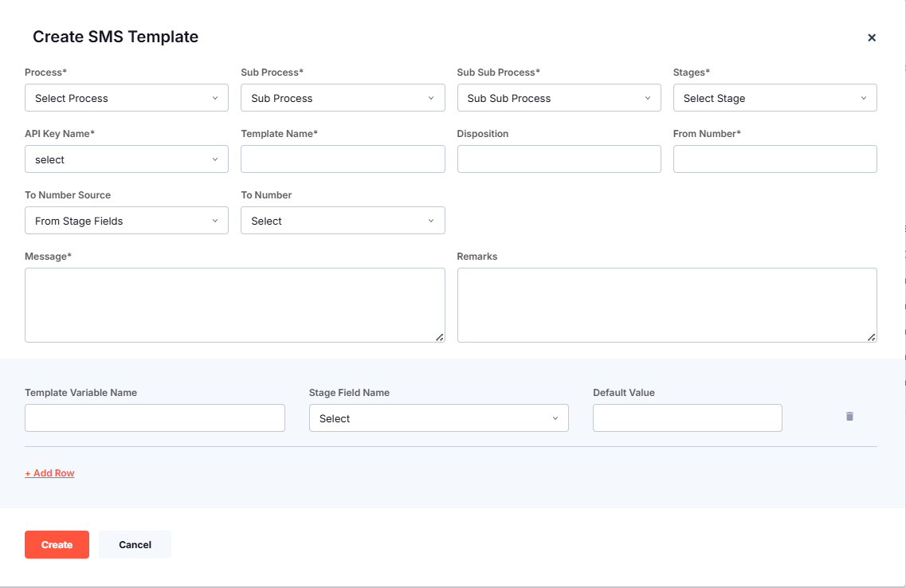Viewport: 906px width, 588px height.
Task: Close the Create SMS Template dialog
Action: (x=872, y=37)
